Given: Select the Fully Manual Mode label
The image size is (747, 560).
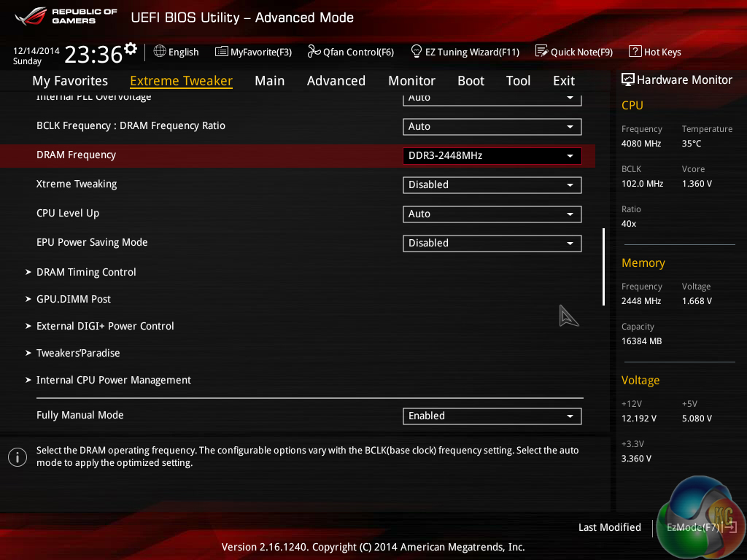Looking at the screenshot, I should click(80, 415).
